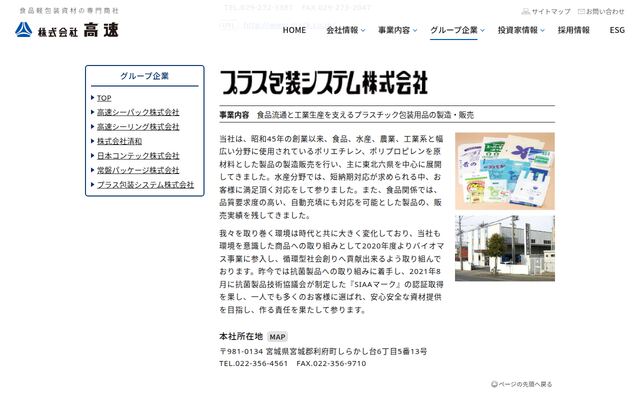Open the 投資家情報 menu
This screenshot has height=400, width=640.
tap(518, 30)
